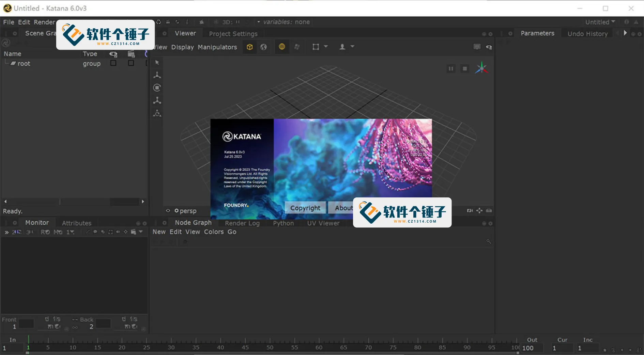Click the region-of-interest frame icon in Monitor
The width and height of the screenshot is (644, 355).
[110, 232]
